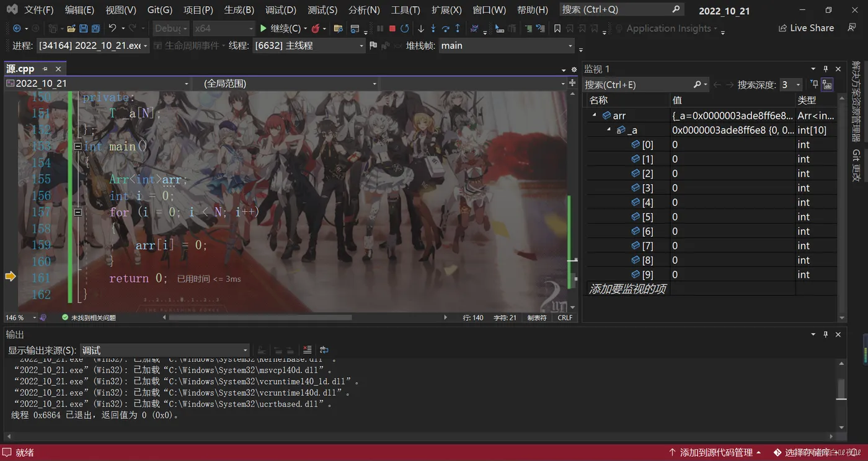Select the 源.cpp editor tab
Image resolution: width=868 pixels, height=461 pixels.
(20, 69)
